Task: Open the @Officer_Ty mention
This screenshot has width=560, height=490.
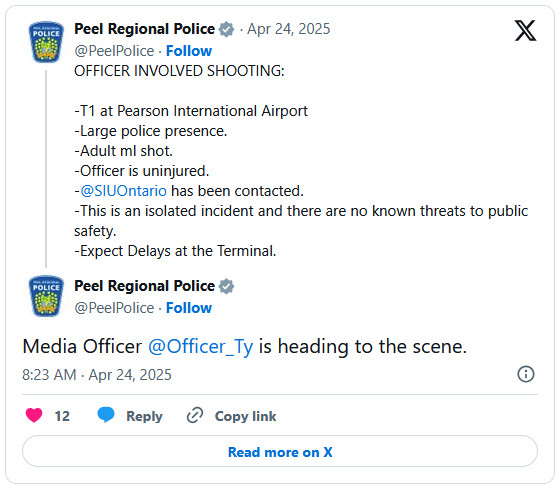Action: coord(200,347)
